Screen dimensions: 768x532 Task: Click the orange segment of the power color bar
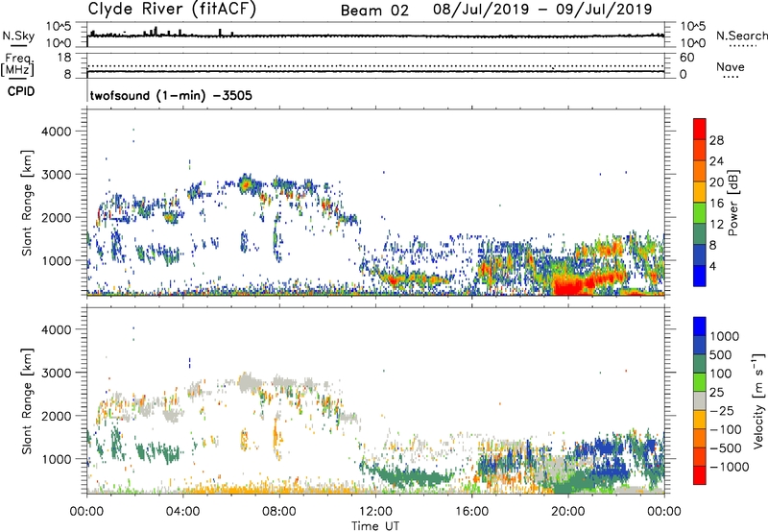(700, 172)
